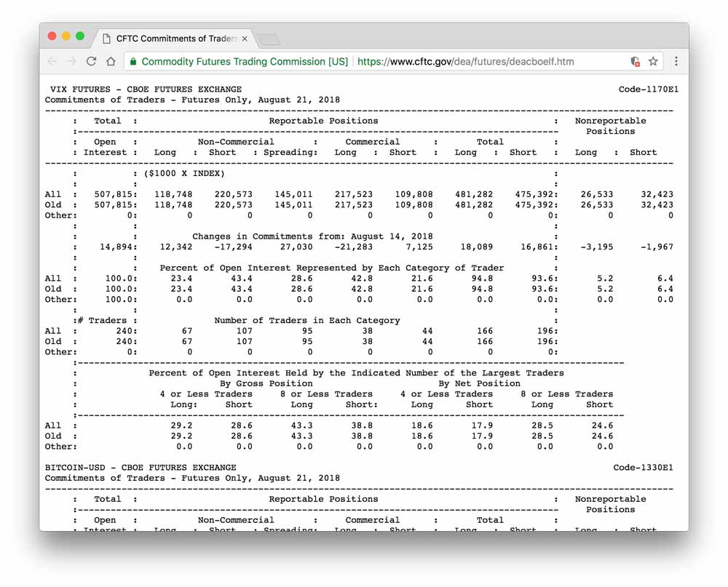Click the VIX FUTURES heading text
This screenshot has height=587, width=728.
coord(146,89)
